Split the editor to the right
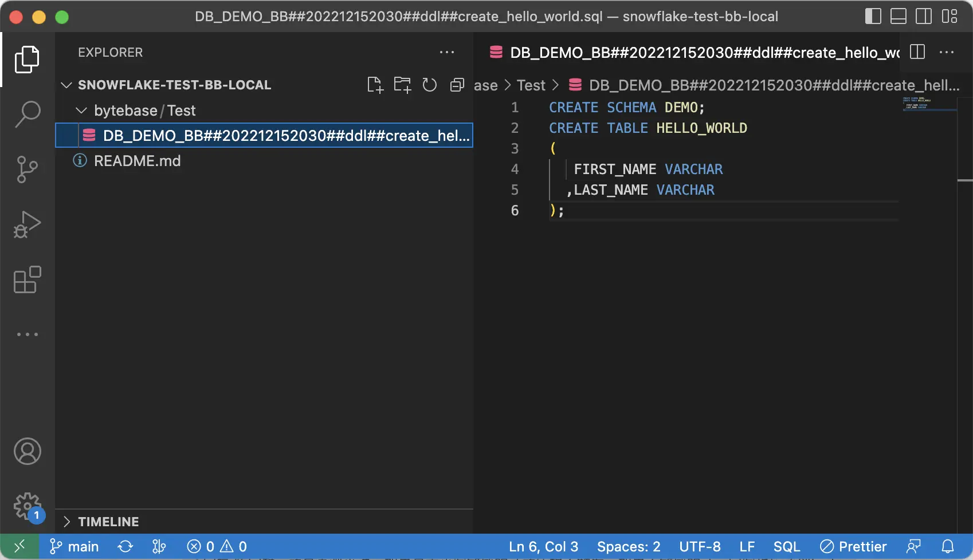 pyautogui.click(x=917, y=52)
